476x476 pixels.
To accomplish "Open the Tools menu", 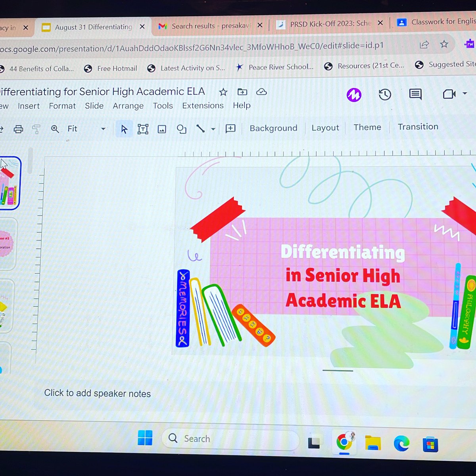I will 163,106.
